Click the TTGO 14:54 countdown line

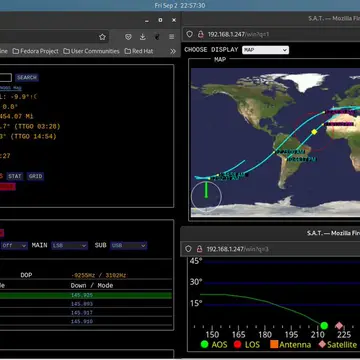coord(28,136)
